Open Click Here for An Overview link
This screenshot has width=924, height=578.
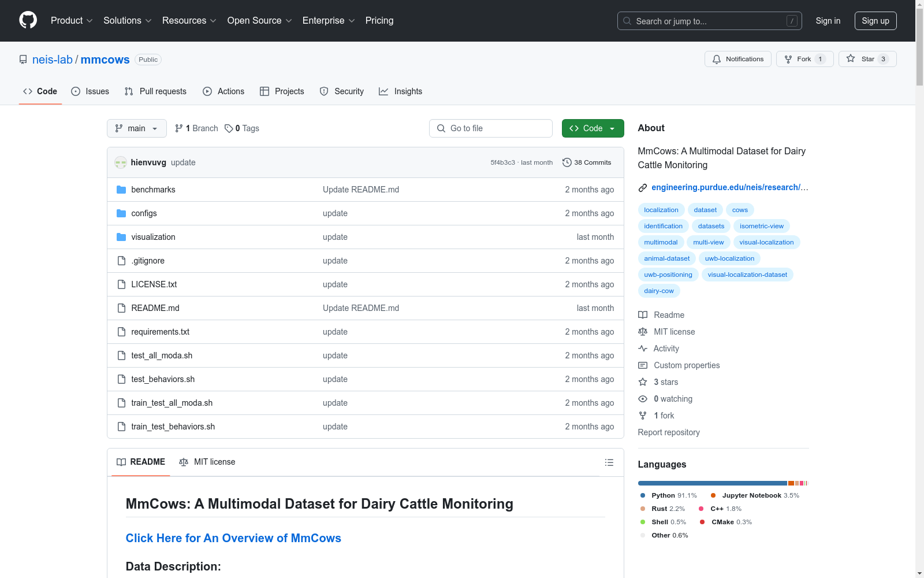[x=233, y=538]
